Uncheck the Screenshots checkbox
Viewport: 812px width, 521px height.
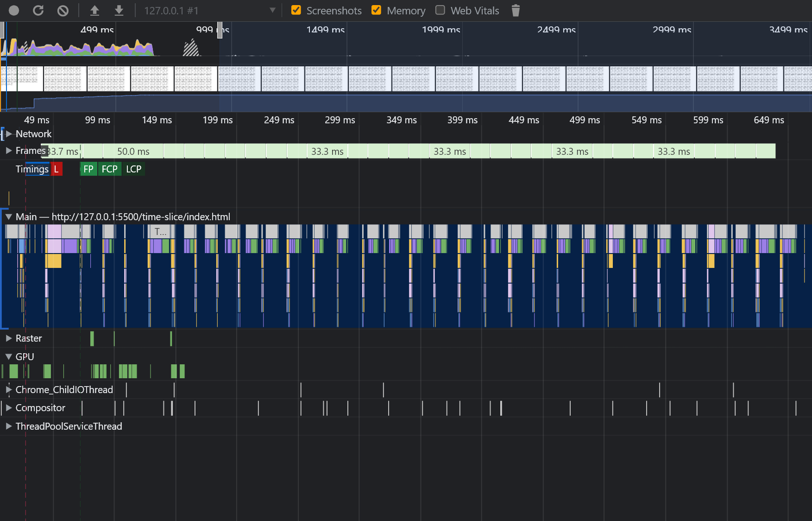(296, 10)
